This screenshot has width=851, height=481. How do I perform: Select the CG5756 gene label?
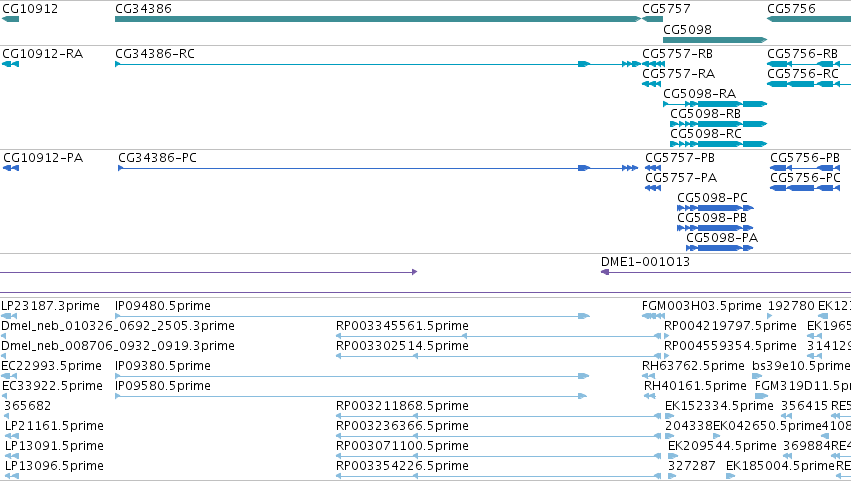[791, 9]
